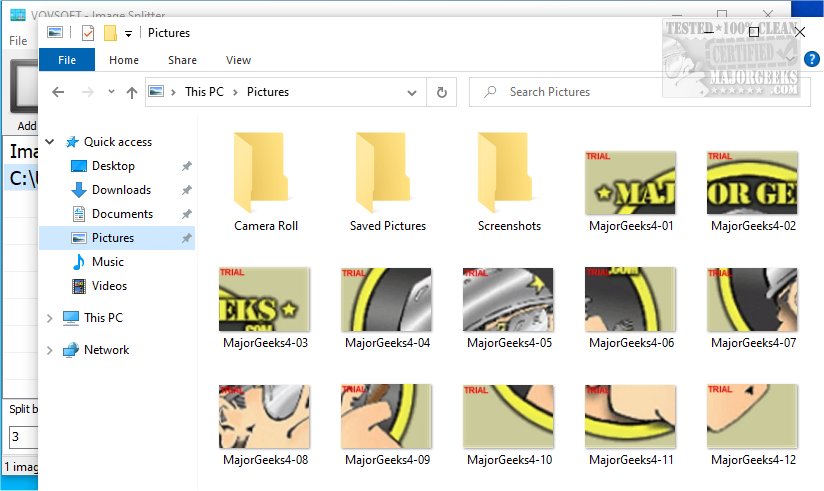The image size is (824, 491).
Task: Click the pin icon beside Downloads
Action: [x=187, y=190]
